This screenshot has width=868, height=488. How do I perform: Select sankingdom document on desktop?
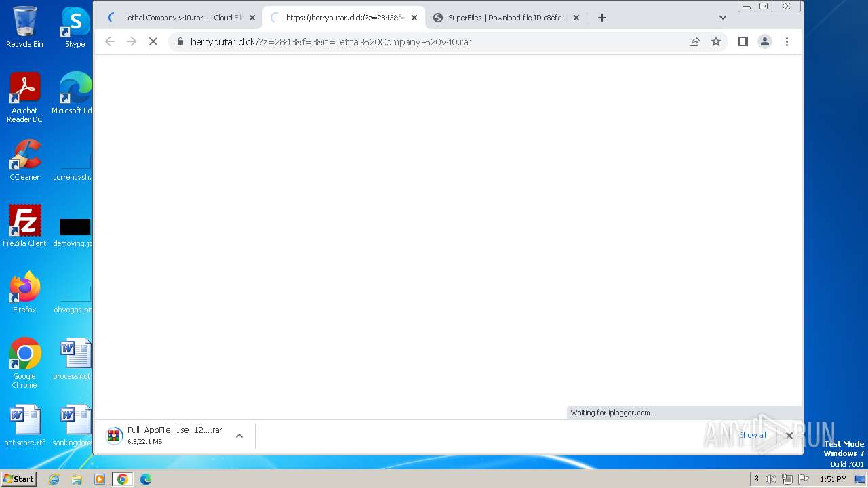(73, 426)
